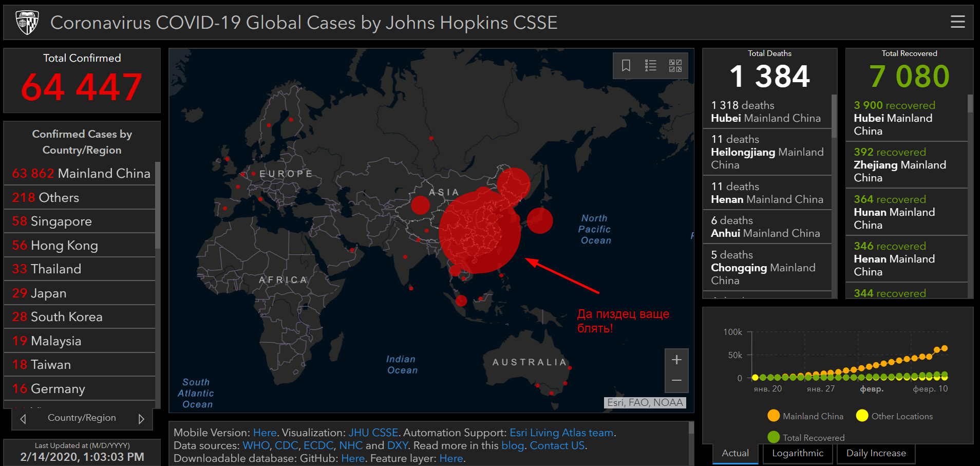Open the map bookmarks icon

(x=626, y=66)
